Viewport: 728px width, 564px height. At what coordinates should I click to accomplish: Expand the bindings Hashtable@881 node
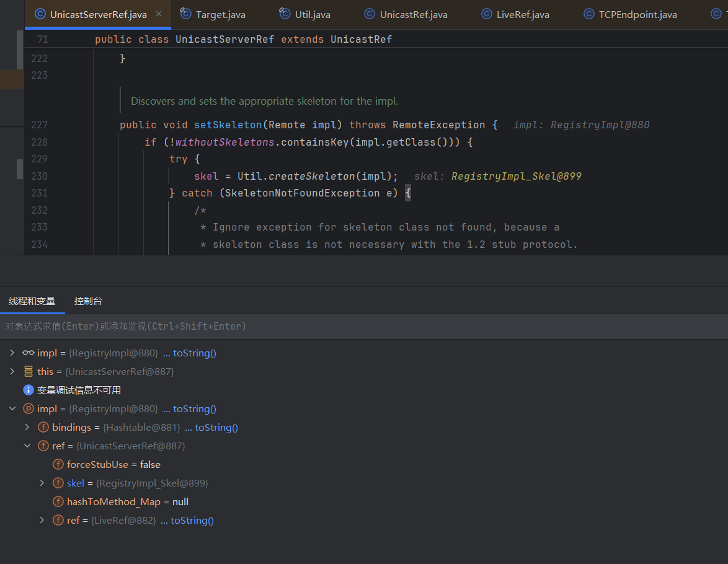tap(27, 428)
